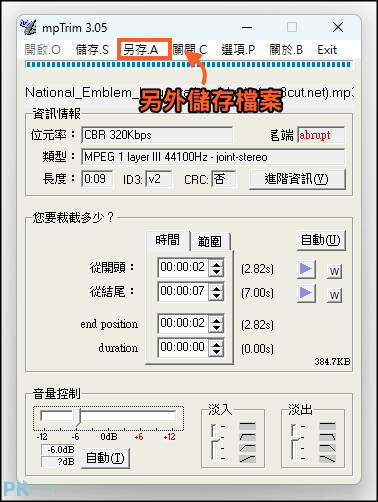Switch to the 範圍 tab
The image size is (378, 502).
[210, 241]
